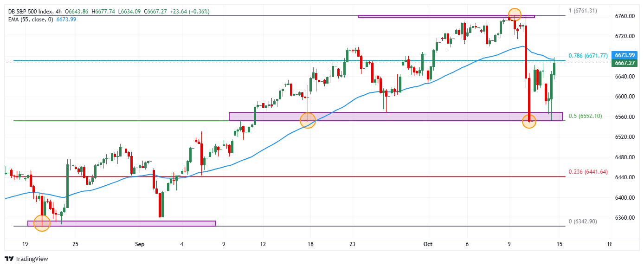Image resolution: width=644 pixels, height=267 pixels.
Task: Click the orange circle under the big red candle
Action: pyautogui.click(x=529, y=122)
